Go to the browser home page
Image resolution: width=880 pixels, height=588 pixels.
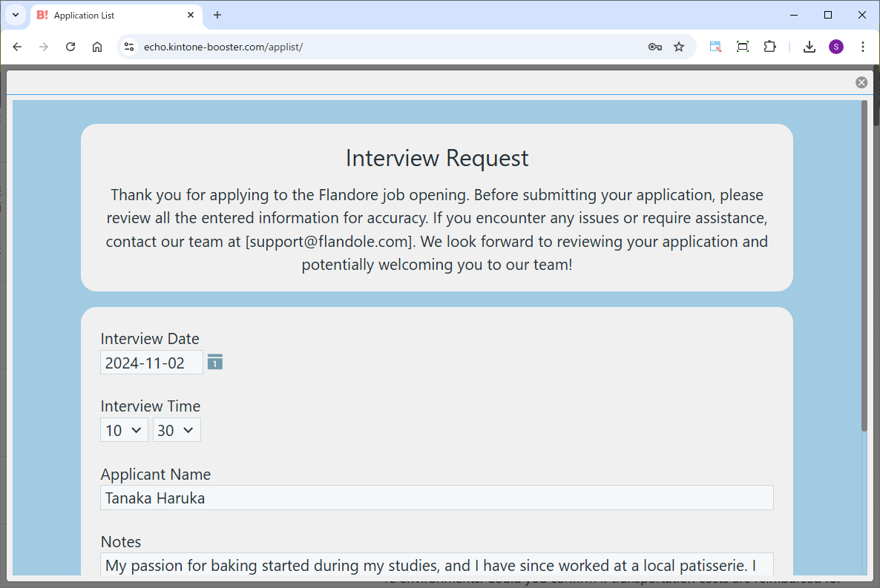click(x=97, y=47)
